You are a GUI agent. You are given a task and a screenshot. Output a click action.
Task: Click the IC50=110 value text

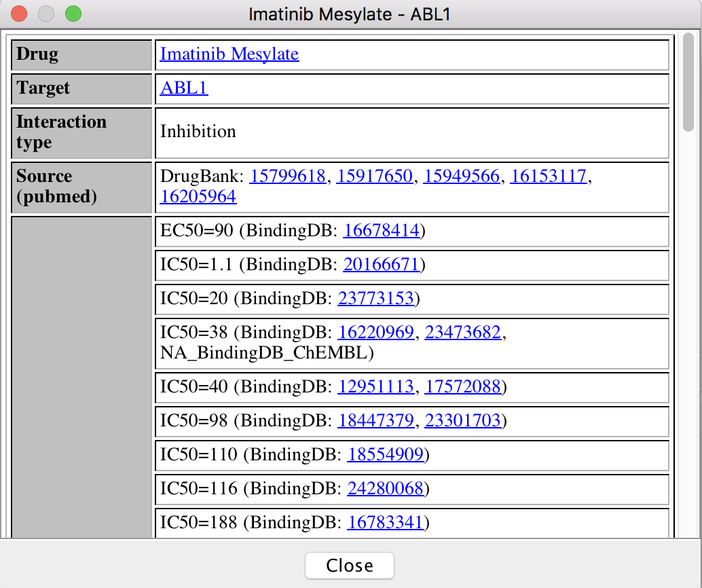click(x=199, y=454)
